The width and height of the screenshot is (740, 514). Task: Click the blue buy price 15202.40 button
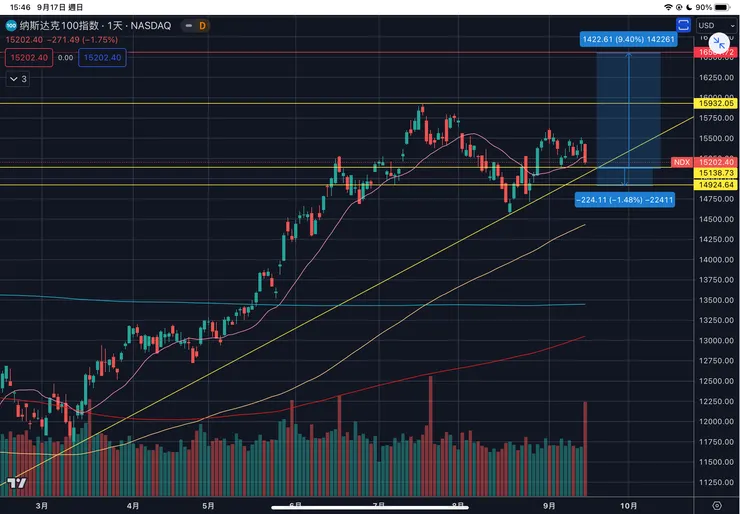point(102,58)
